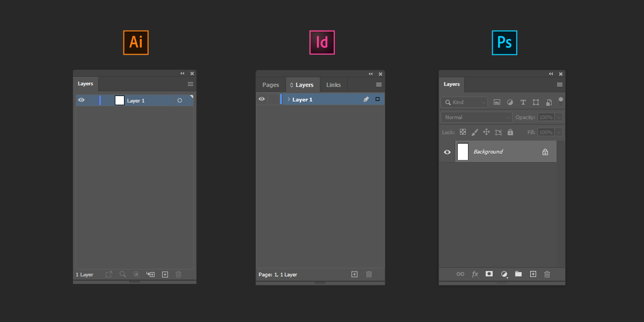The width and height of the screenshot is (644, 322).
Task: Lock position move icon in Photoshop
Action: (x=487, y=132)
